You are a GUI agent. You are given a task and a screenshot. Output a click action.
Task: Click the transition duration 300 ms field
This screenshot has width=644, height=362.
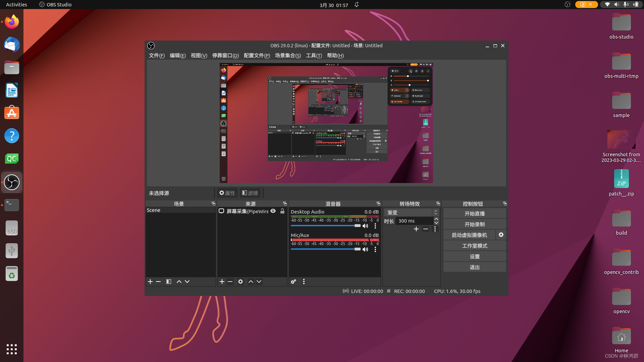pyautogui.click(x=415, y=221)
